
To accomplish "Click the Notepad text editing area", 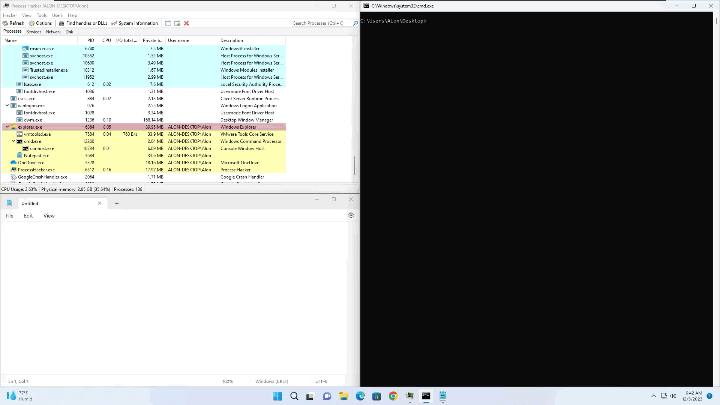I will (174, 298).
